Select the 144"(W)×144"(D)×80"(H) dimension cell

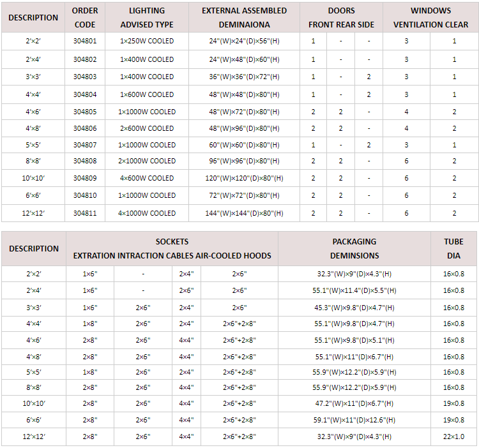tap(244, 213)
